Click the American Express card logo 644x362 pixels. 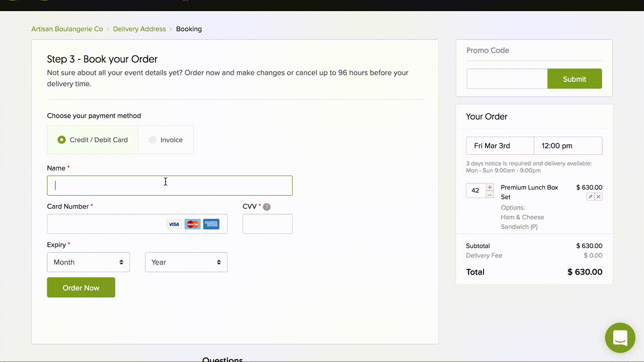[211, 224]
